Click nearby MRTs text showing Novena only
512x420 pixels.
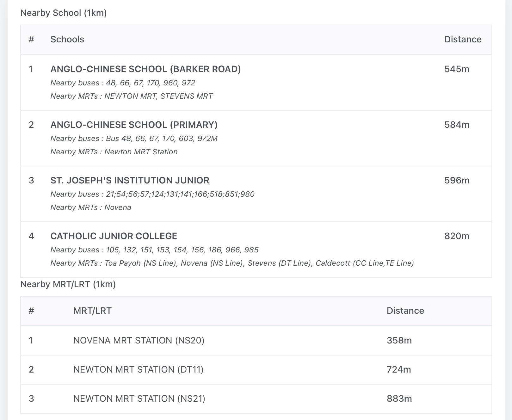(x=91, y=207)
